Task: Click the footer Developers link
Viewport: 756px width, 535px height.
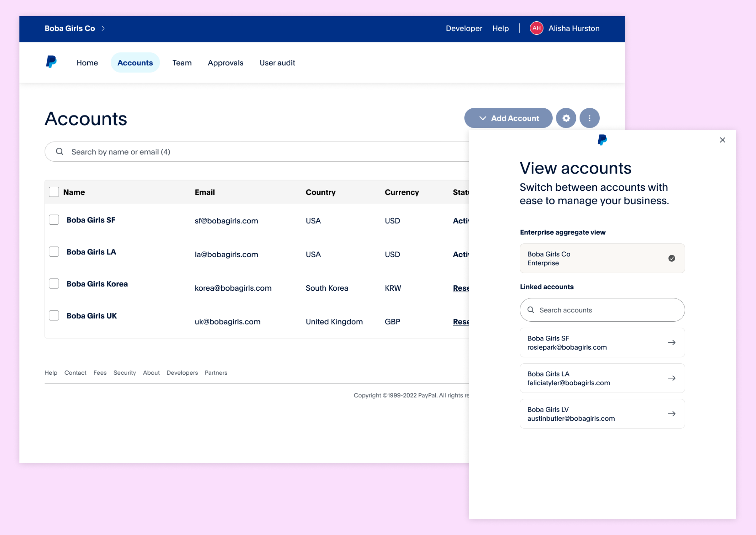Action: pyautogui.click(x=182, y=373)
